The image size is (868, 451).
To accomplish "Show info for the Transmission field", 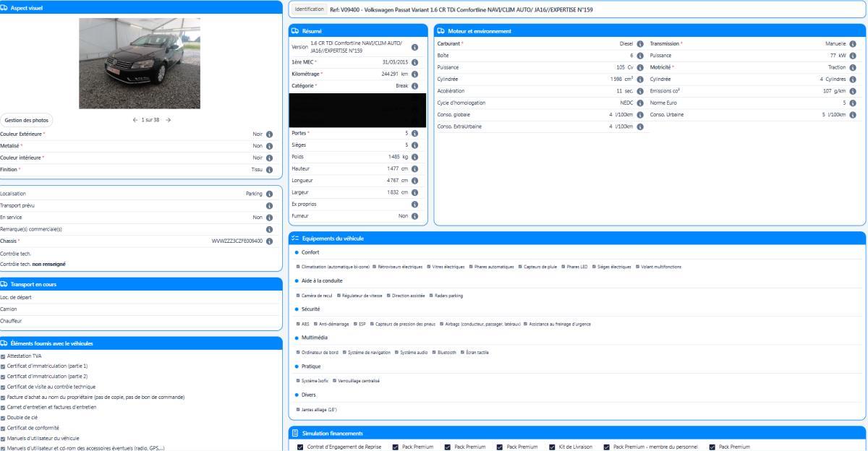I will coord(853,44).
